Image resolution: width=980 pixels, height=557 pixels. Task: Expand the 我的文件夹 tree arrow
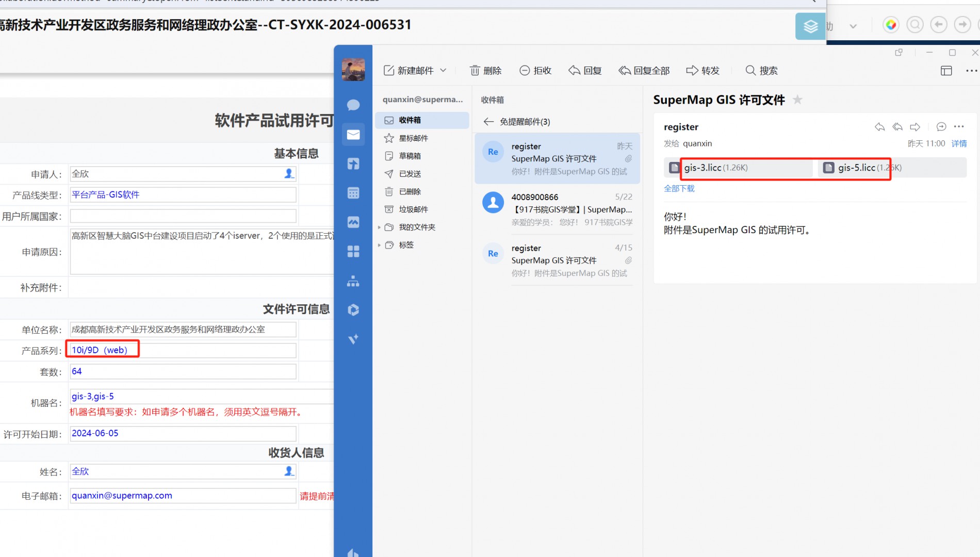pos(379,227)
